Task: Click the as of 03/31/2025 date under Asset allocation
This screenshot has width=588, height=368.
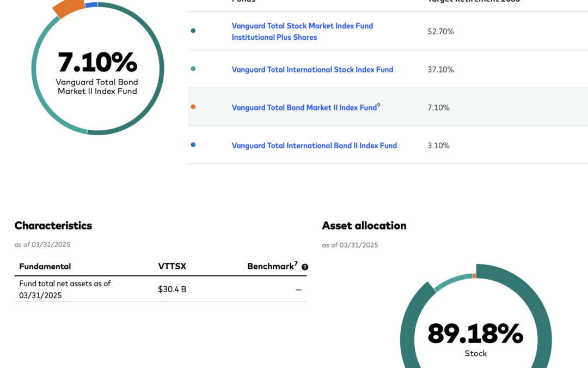Action: pos(350,245)
